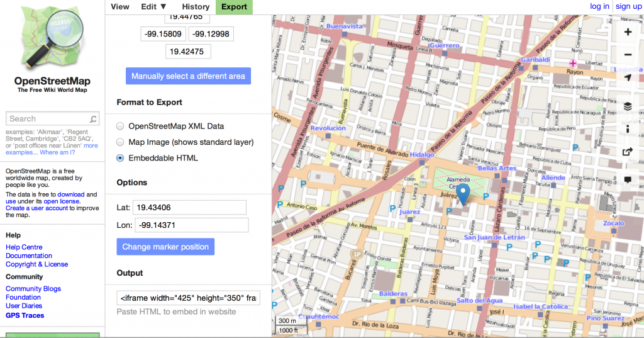
Task: Click the Garibaldi metro station icon
Action: pyautogui.click(x=535, y=67)
